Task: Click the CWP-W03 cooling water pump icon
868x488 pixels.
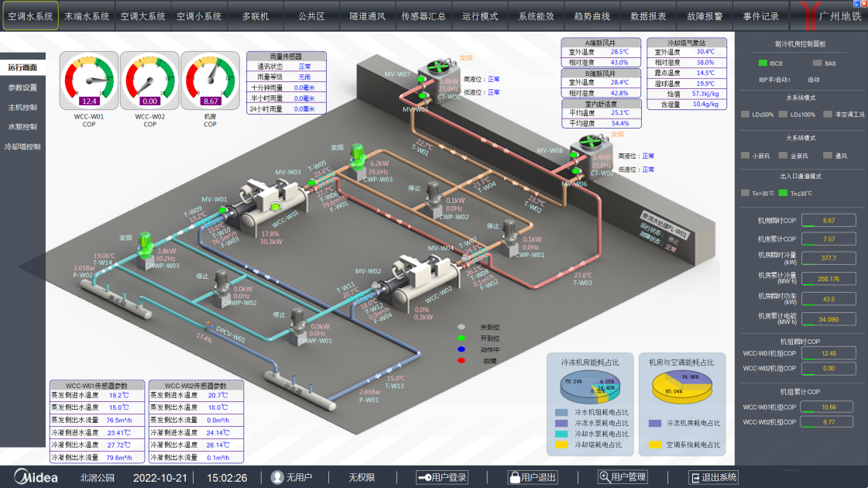Action: click(357, 157)
